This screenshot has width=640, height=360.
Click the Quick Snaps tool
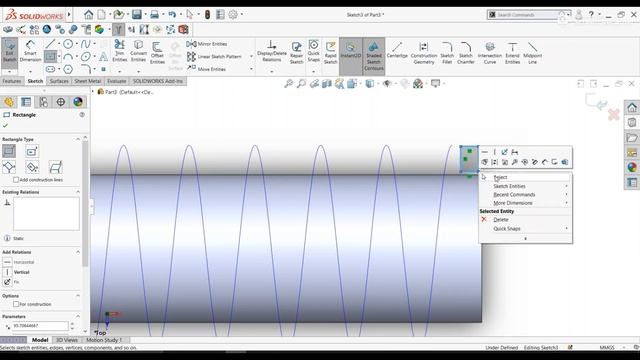click(313, 51)
